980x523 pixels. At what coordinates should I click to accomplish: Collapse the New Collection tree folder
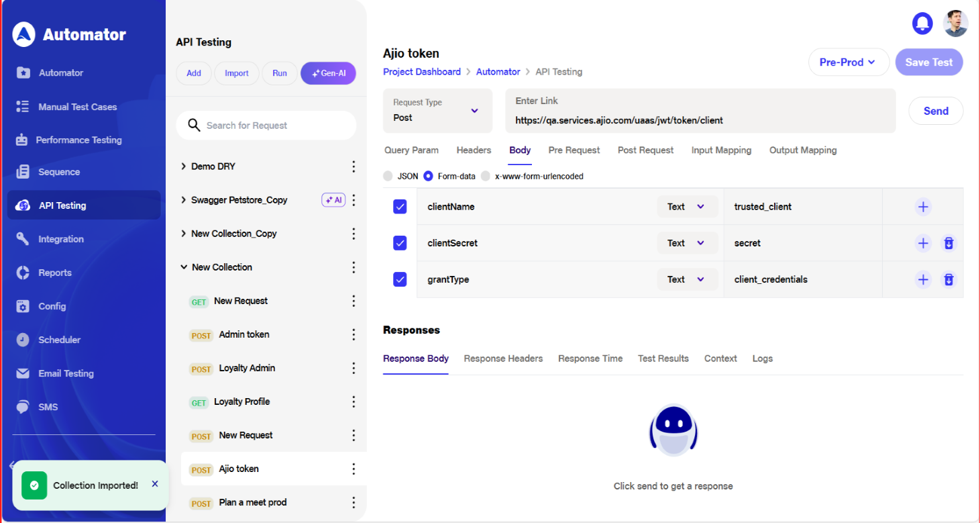pos(184,267)
